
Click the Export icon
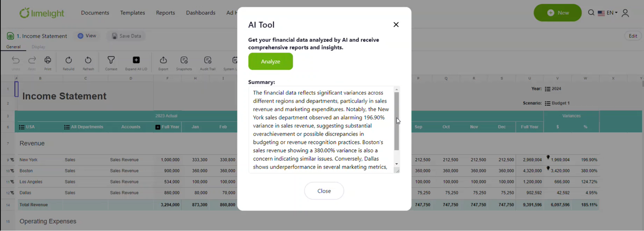click(163, 60)
